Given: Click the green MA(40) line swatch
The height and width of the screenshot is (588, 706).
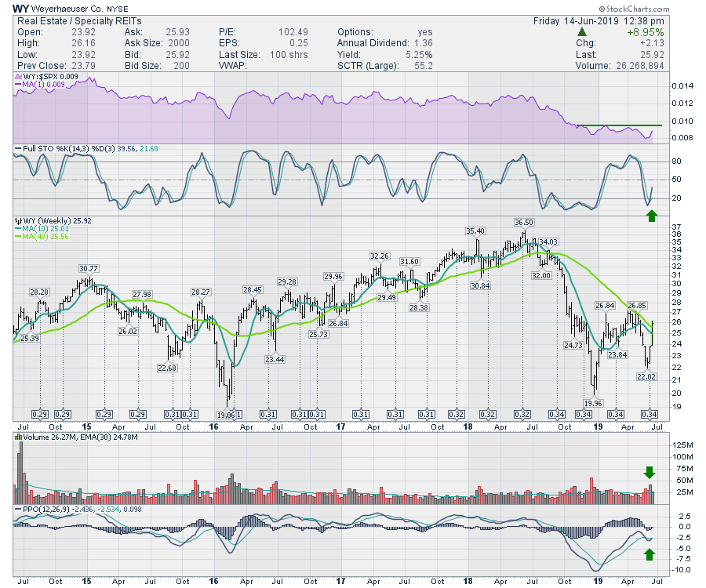Looking at the screenshot, I should (x=18, y=236).
